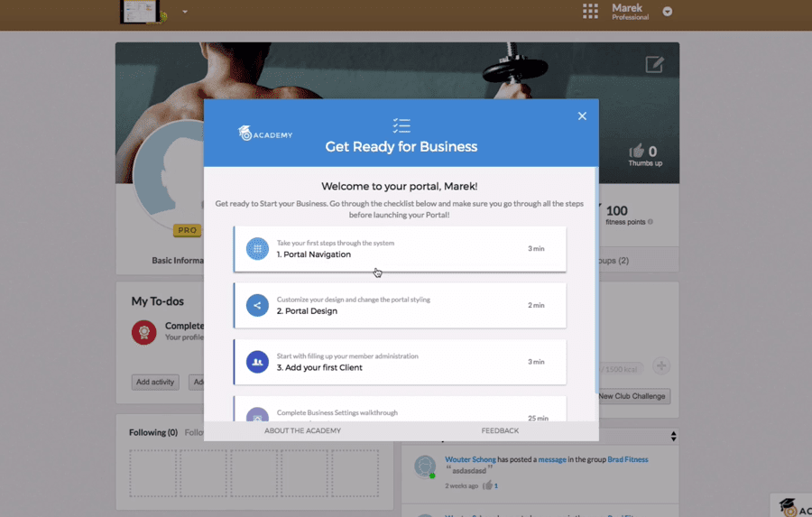
Task: Click the Portal Design share icon
Action: coord(257,306)
